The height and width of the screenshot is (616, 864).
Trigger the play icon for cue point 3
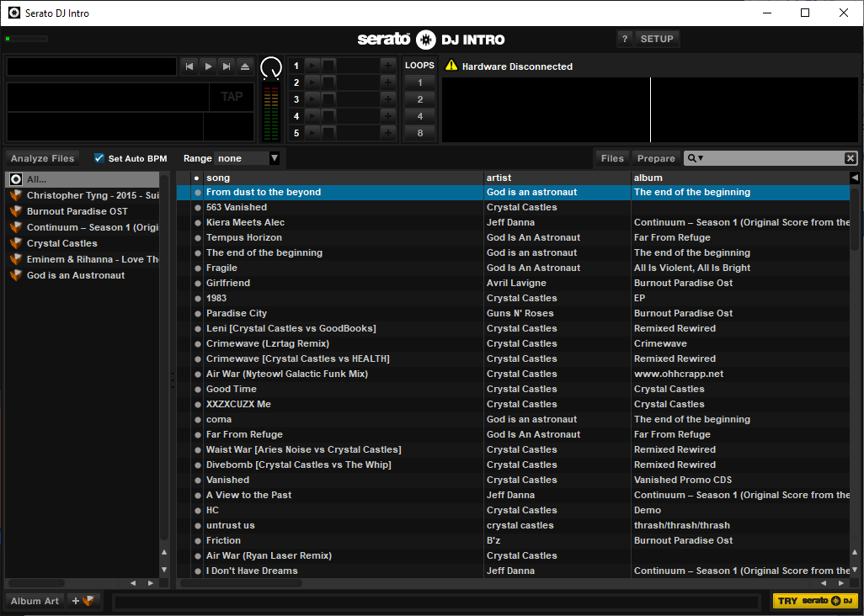[x=312, y=99]
